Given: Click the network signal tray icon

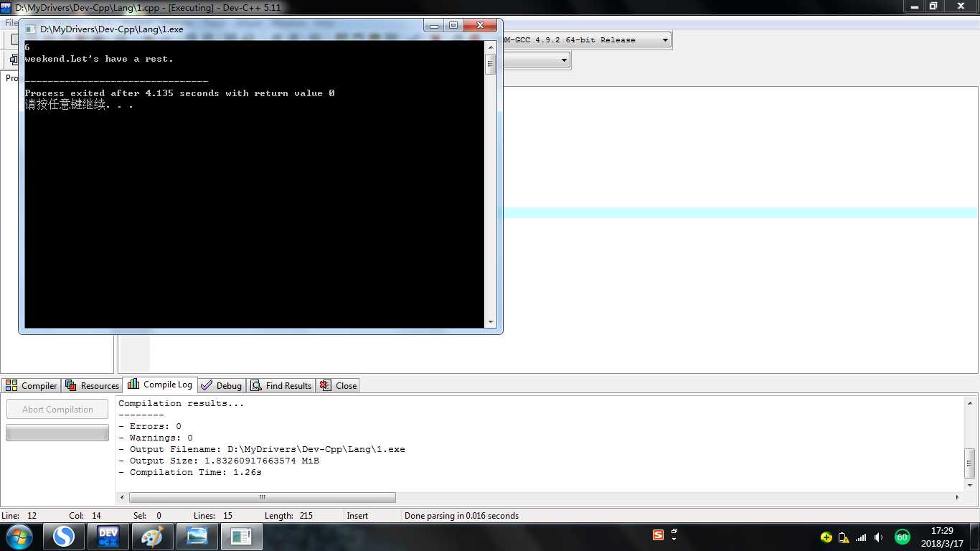Looking at the screenshot, I should [861, 537].
